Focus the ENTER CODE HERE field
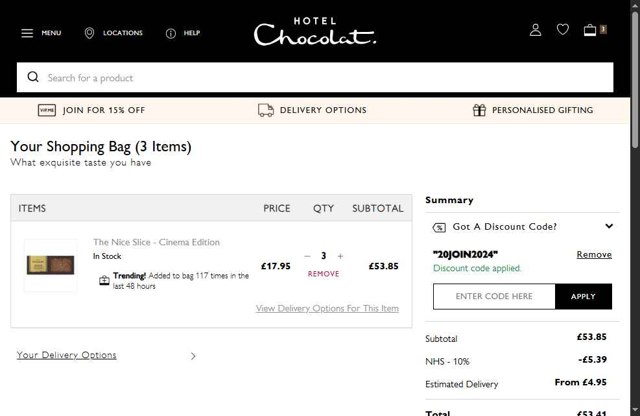This screenshot has width=640, height=416. click(x=494, y=296)
